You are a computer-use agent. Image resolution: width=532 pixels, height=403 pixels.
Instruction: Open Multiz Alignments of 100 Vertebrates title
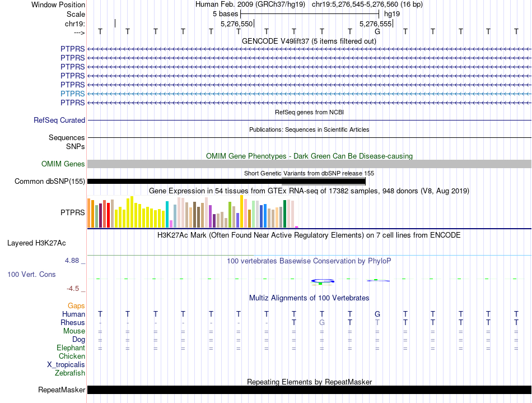(x=309, y=298)
